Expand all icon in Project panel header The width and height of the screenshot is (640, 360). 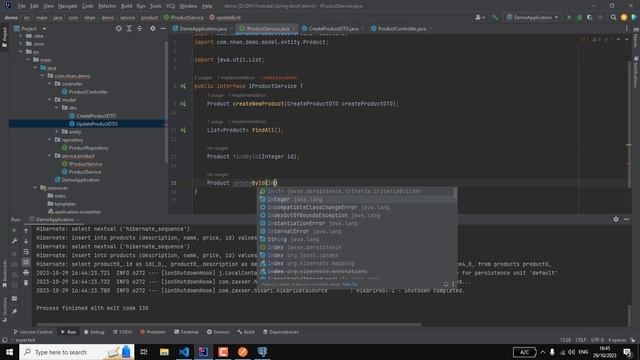(x=129, y=29)
